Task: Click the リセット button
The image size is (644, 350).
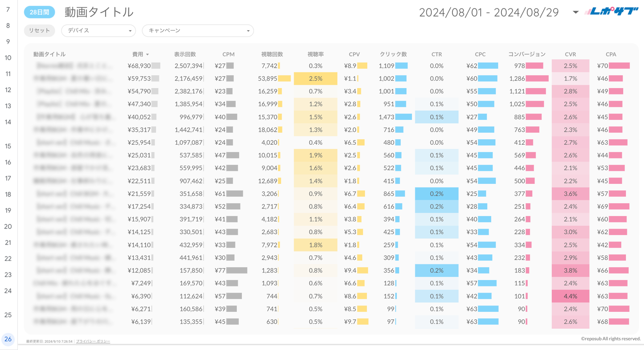Action: (x=39, y=31)
